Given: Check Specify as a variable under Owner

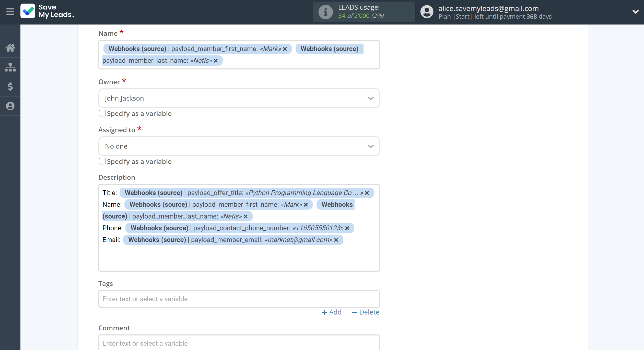Looking at the screenshot, I should [102, 113].
